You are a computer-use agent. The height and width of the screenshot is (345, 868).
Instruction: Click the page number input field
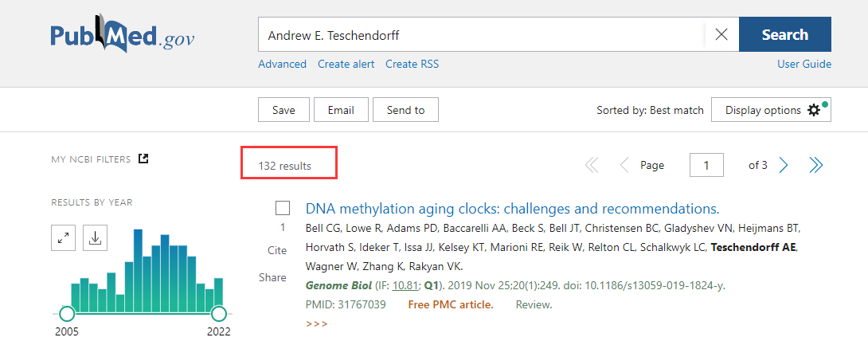coord(706,165)
